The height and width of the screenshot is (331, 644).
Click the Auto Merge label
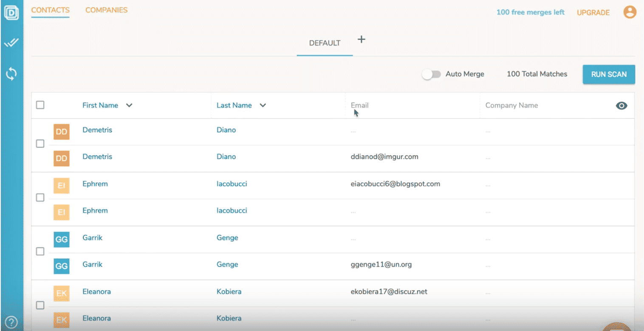(x=465, y=74)
